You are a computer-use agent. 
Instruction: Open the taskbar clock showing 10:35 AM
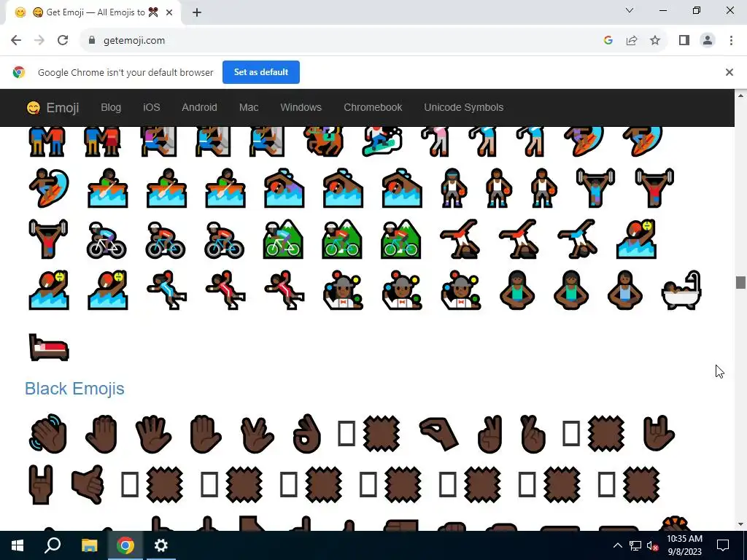[684, 545]
